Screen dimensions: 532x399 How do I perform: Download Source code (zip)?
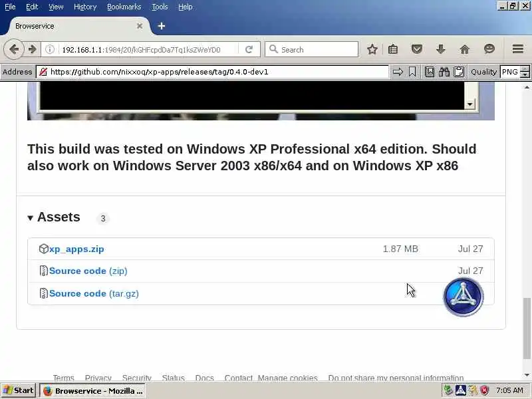[88, 271]
